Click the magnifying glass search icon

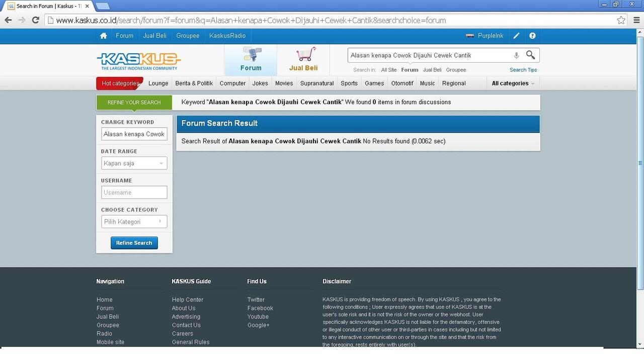[x=531, y=55]
